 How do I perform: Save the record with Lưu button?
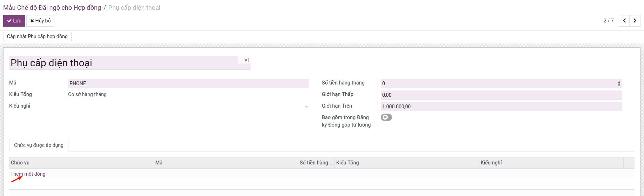pos(14,21)
